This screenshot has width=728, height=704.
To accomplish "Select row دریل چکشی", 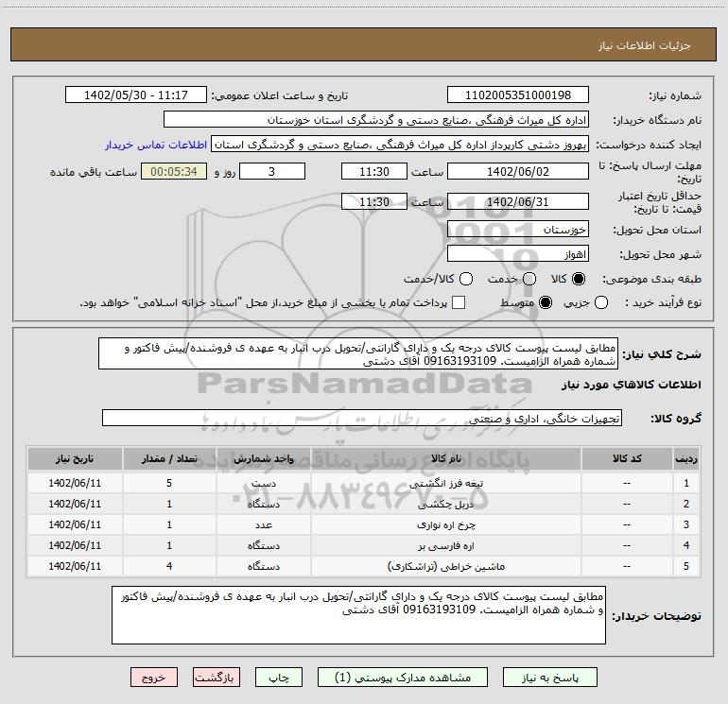I will coord(364,504).
